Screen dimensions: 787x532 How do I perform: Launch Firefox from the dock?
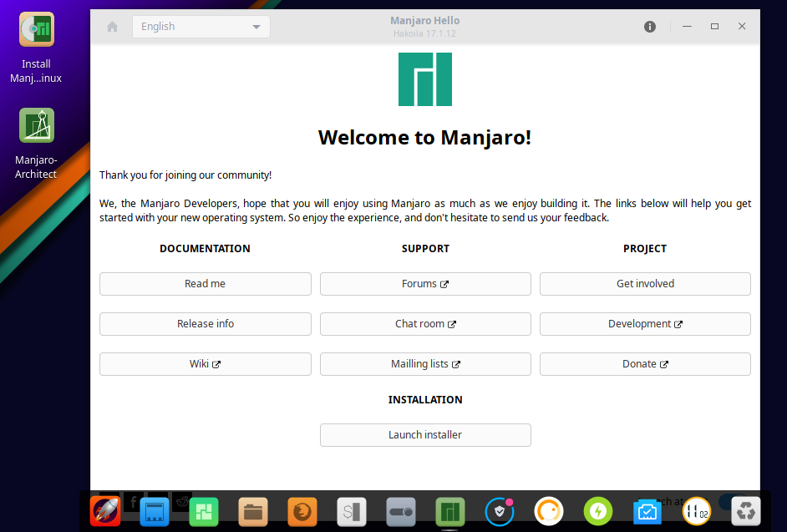point(302,511)
